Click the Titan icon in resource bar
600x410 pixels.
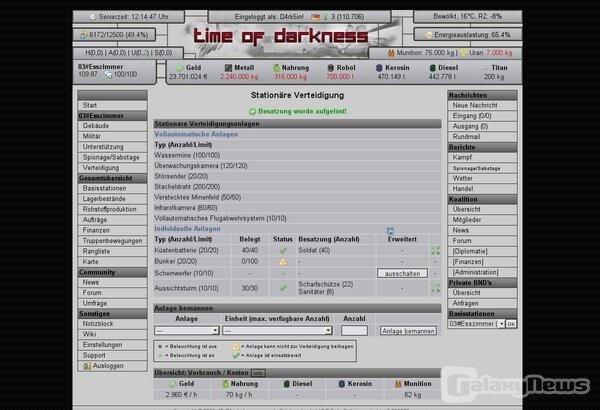[x=485, y=68]
